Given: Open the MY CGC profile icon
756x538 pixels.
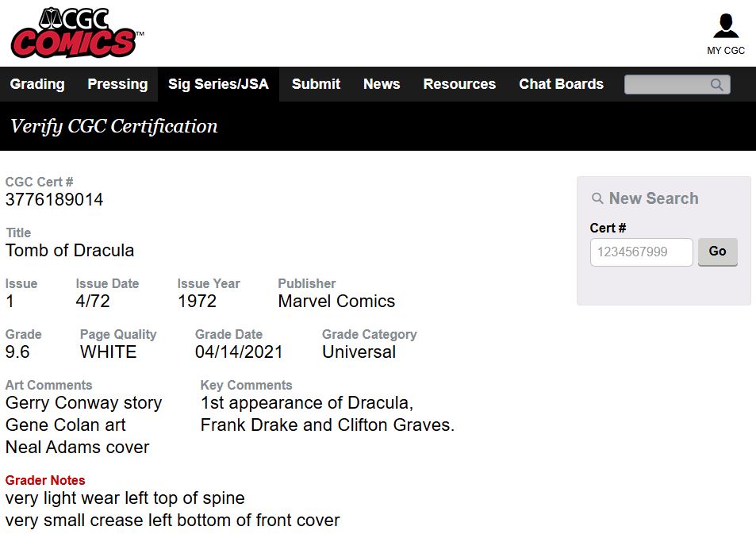Looking at the screenshot, I should pos(725,28).
